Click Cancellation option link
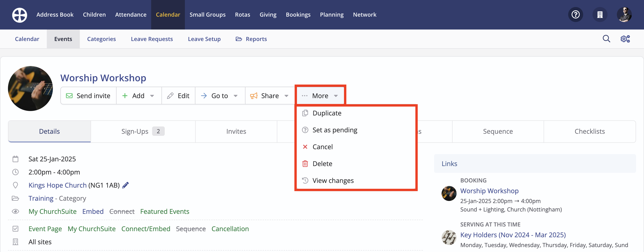The width and height of the screenshot is (644, 252). point(230,229)
